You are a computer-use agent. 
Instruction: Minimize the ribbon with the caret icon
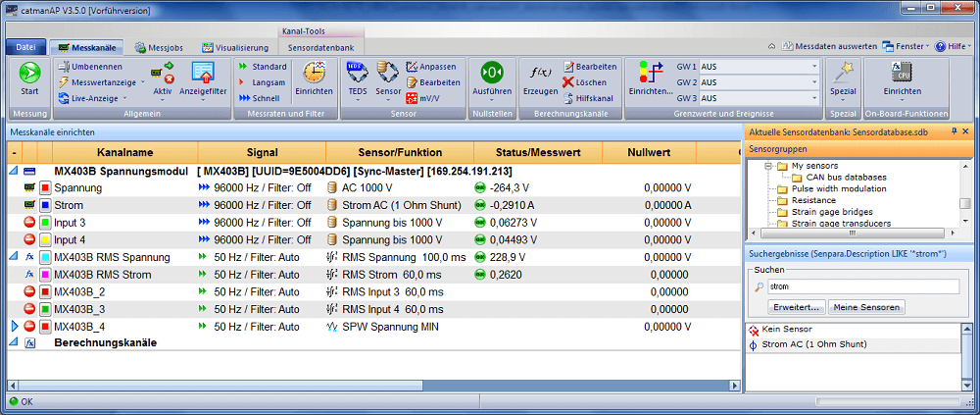pos(771,46)
